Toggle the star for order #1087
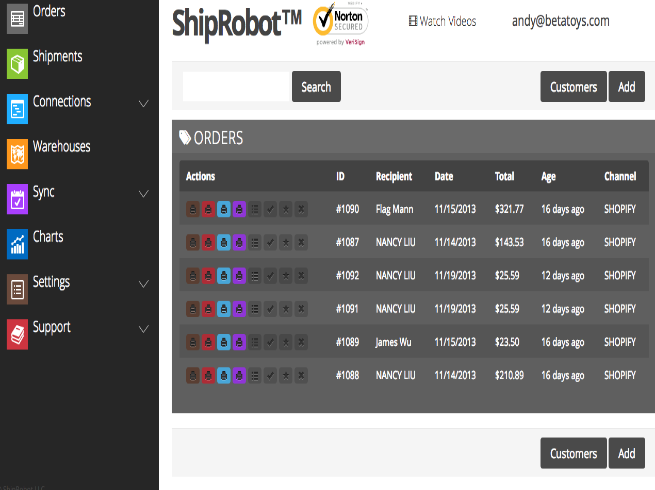Screen dimensions: 655x490 (285, 242)
